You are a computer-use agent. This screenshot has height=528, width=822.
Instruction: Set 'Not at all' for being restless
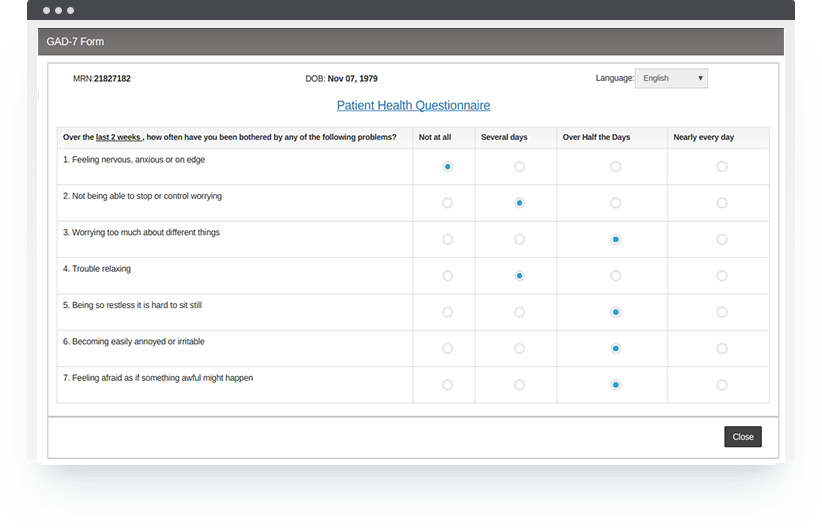coord(447,313)
